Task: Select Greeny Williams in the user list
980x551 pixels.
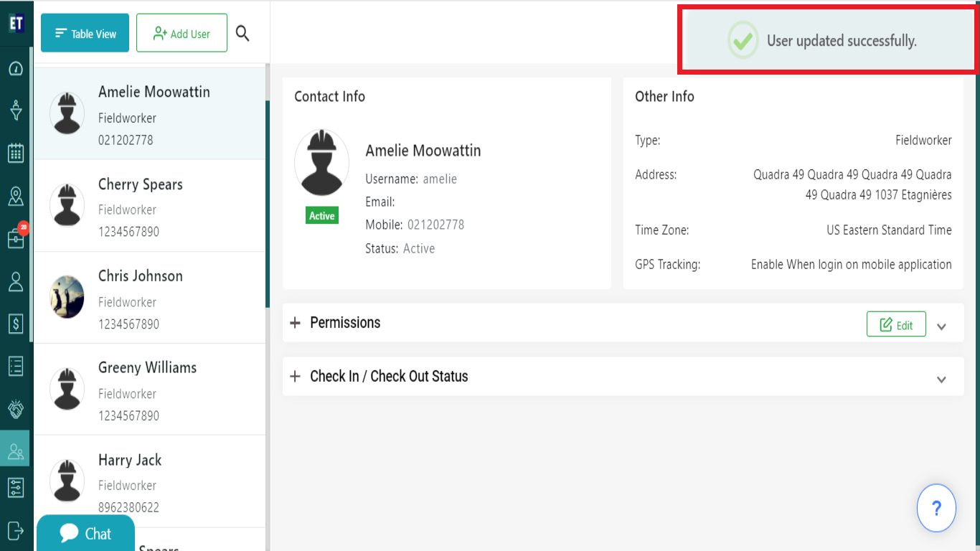Action: 150,390
